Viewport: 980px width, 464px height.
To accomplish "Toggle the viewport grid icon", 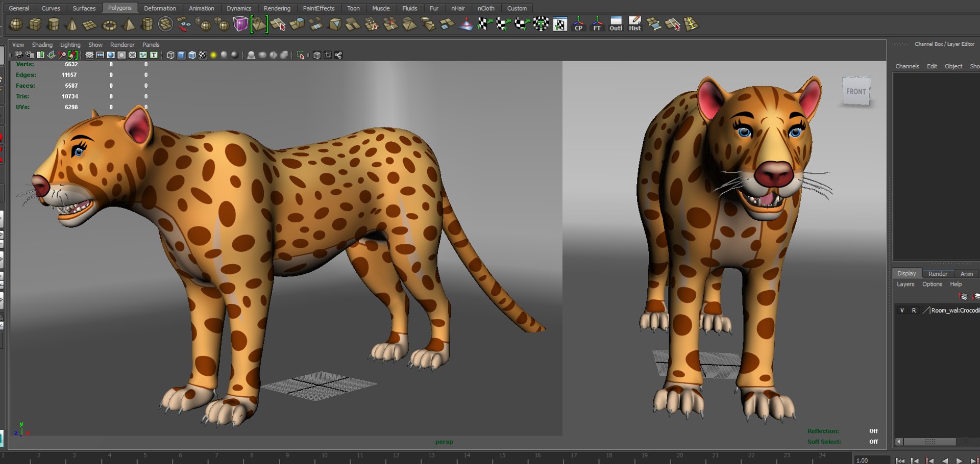I will (x=89, y=55).
